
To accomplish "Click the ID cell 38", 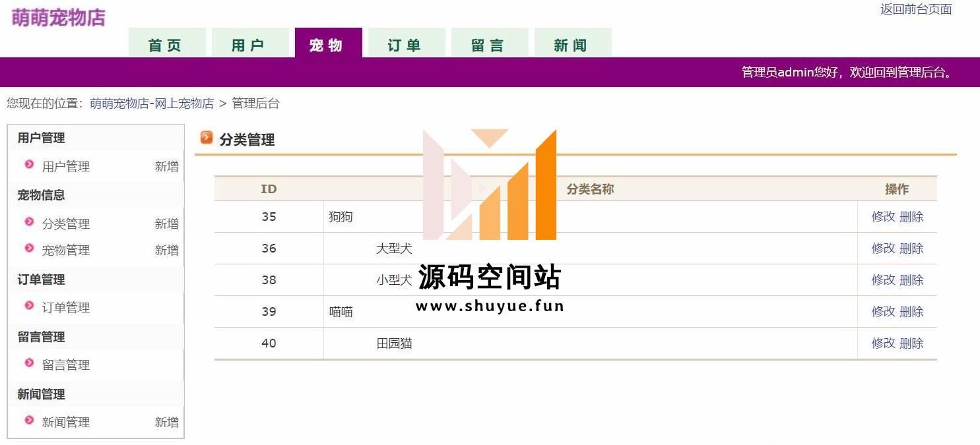I will coord(269,280).
